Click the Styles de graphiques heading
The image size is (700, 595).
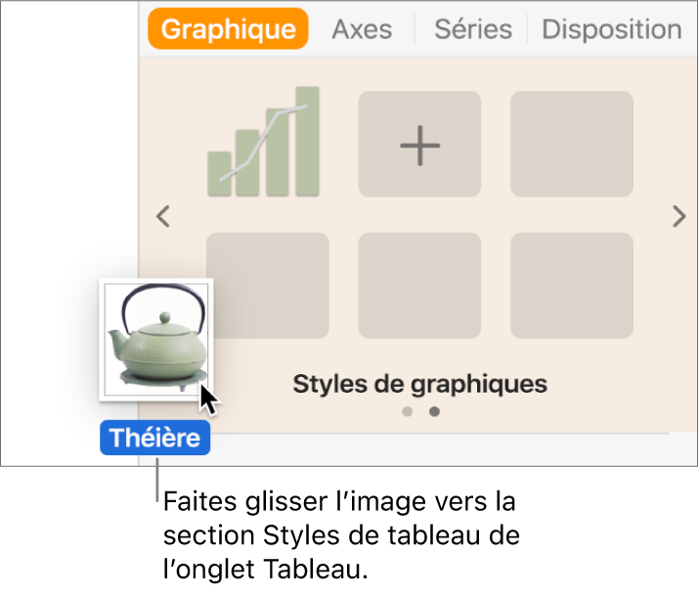pyautogui.click(x=419, y=383)
